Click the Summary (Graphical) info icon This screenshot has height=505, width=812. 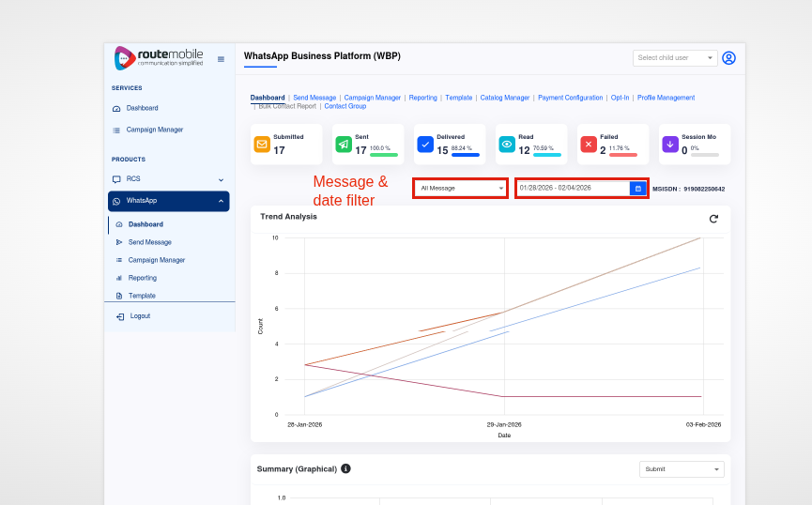coord(346,468)
